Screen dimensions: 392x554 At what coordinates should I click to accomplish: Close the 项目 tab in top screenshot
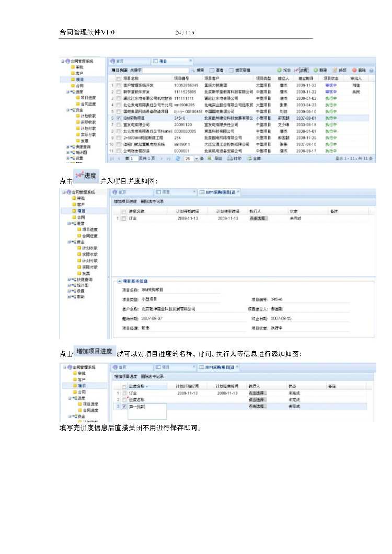point(191,61)
